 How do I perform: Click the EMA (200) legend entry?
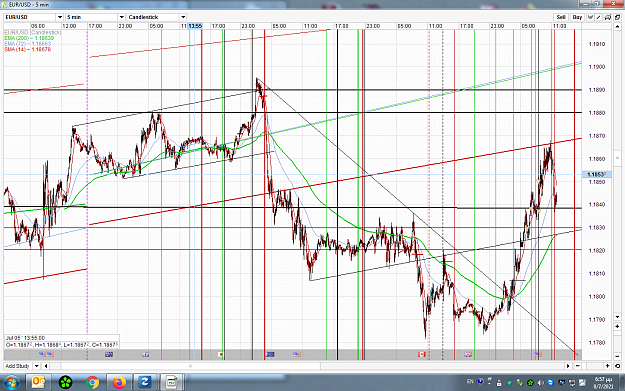pyautogui.click(x=29, y=38)
